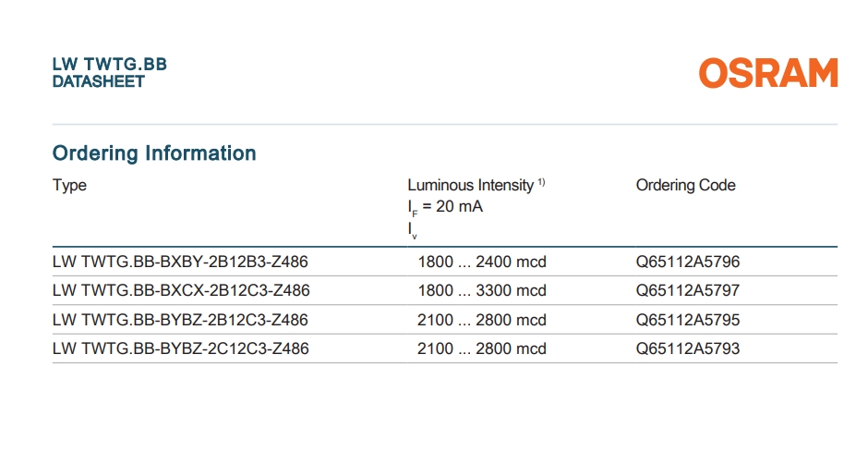Select type LW TWTG.BB-BYBZ-2C12C3-Z486

tap(180, 348)
